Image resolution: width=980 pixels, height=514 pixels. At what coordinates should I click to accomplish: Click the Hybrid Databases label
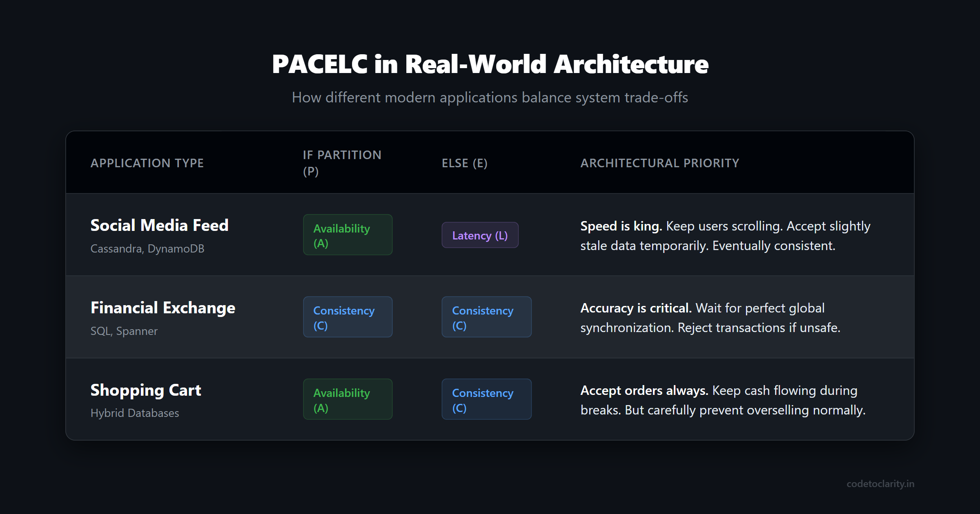click(x=135, y=413)
